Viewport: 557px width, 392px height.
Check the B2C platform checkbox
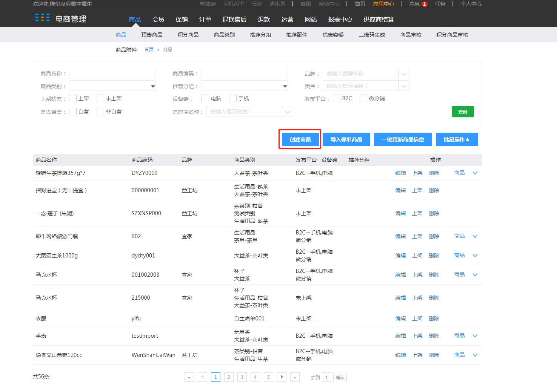coord(337,98)
